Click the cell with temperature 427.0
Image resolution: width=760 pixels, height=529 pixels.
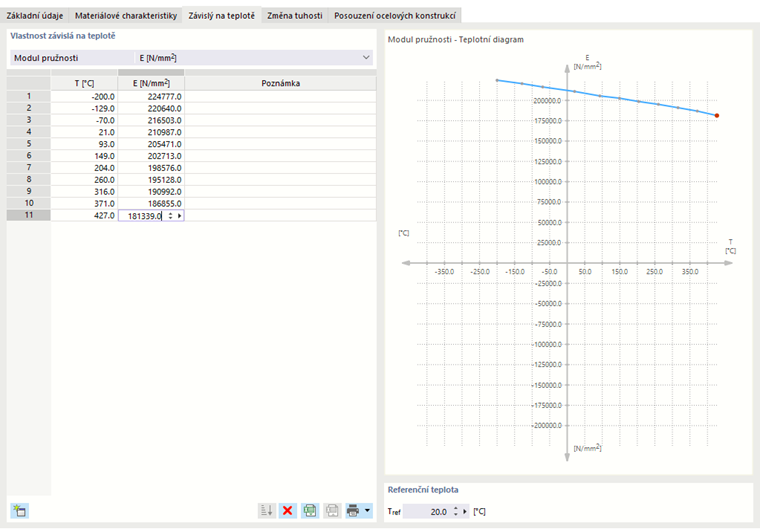point(84,215)
